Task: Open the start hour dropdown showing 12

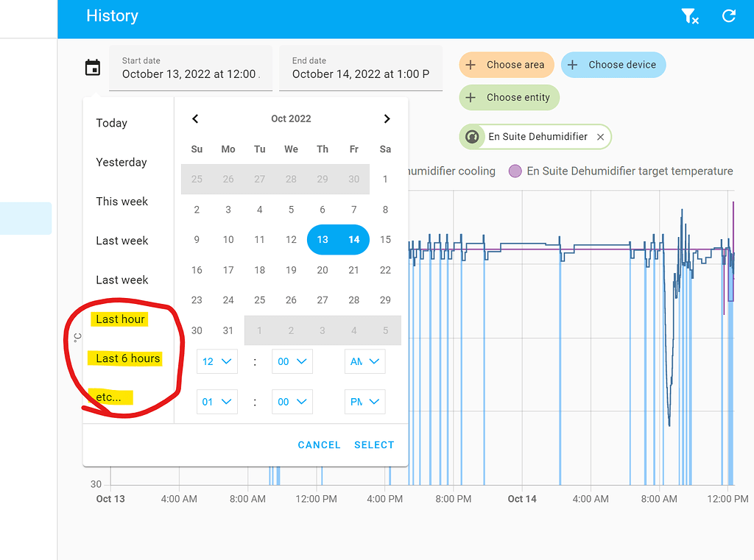Action: pos(216,361)
